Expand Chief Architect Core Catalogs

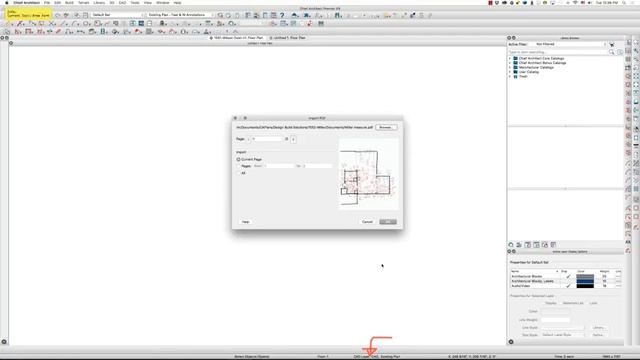tap(510, 58)
